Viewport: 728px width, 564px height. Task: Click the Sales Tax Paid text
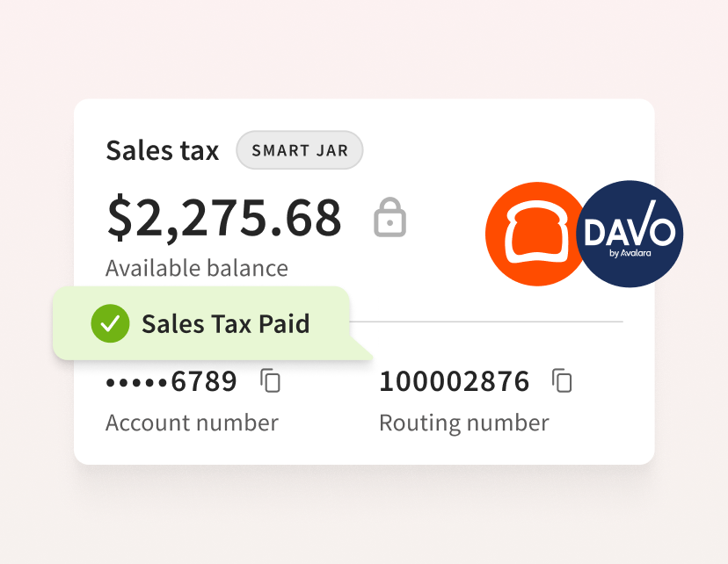point(225,324)
